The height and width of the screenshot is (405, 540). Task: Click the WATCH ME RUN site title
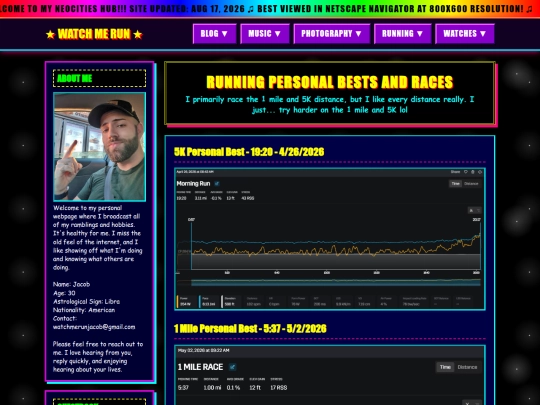[x=94, y=34]
